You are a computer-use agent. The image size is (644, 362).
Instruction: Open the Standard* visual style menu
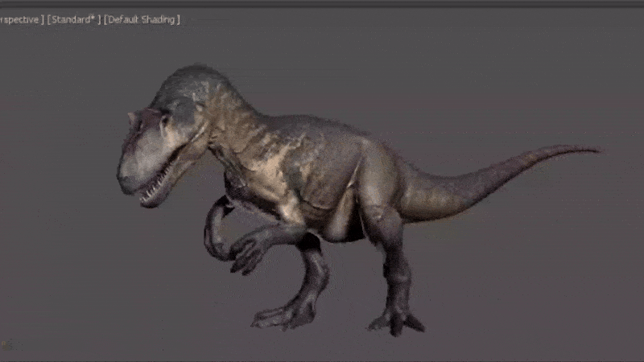click(x=73, y=19)
